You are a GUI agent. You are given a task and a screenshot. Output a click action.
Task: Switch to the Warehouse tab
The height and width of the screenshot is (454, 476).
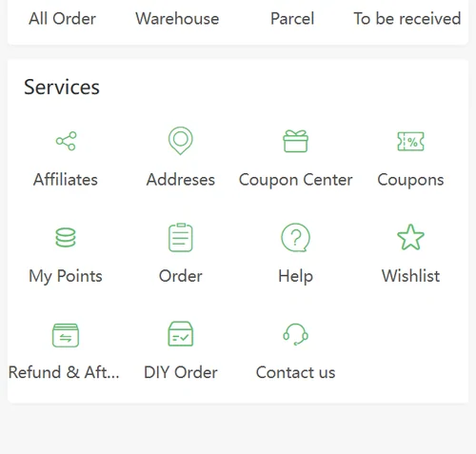[x=177, y=18]
